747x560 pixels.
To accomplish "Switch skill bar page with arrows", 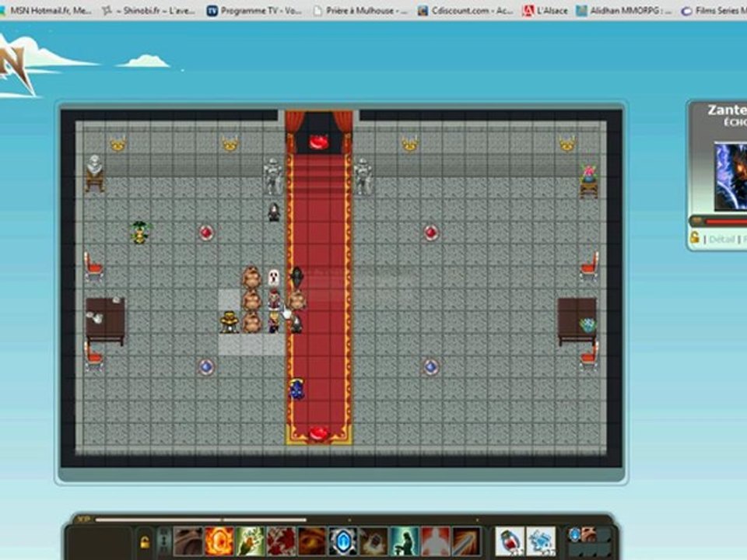I will pyautogui.click(x=164, y=541).
